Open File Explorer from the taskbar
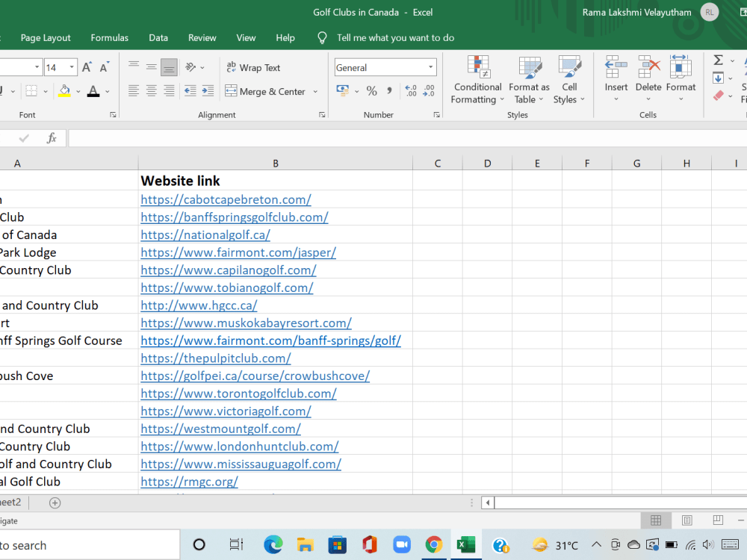The height and width of the screenshot is (560, 747). [305, 544]
